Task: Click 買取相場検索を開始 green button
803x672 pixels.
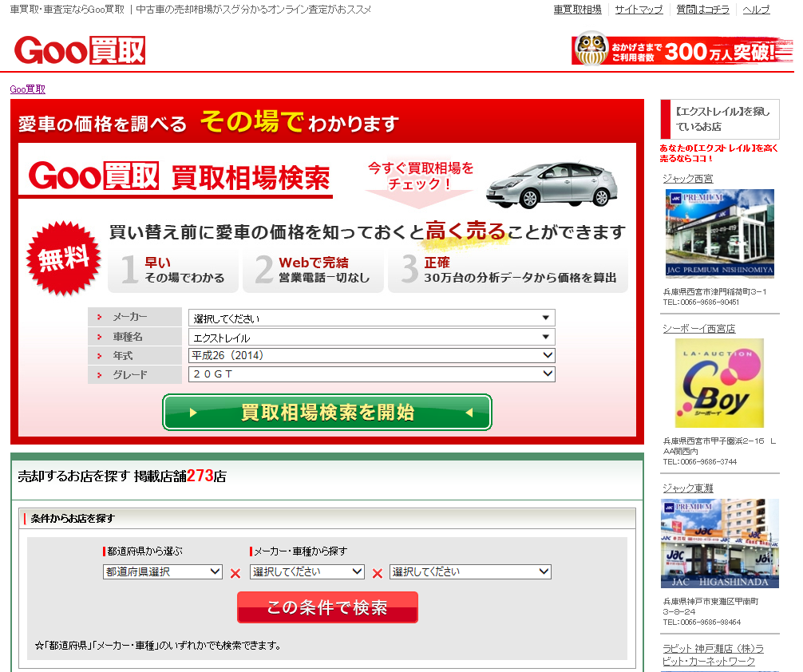Action: 327,413
